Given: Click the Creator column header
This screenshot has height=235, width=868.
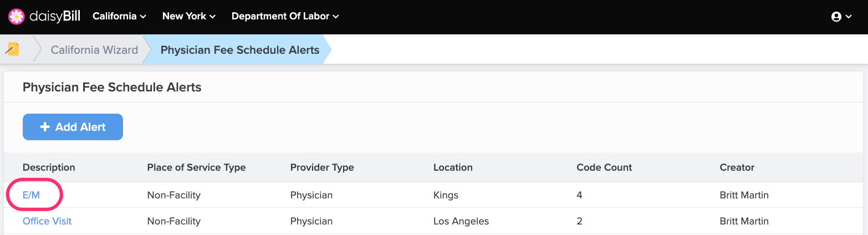Looking at the screenshot, I should coord(737,167).
